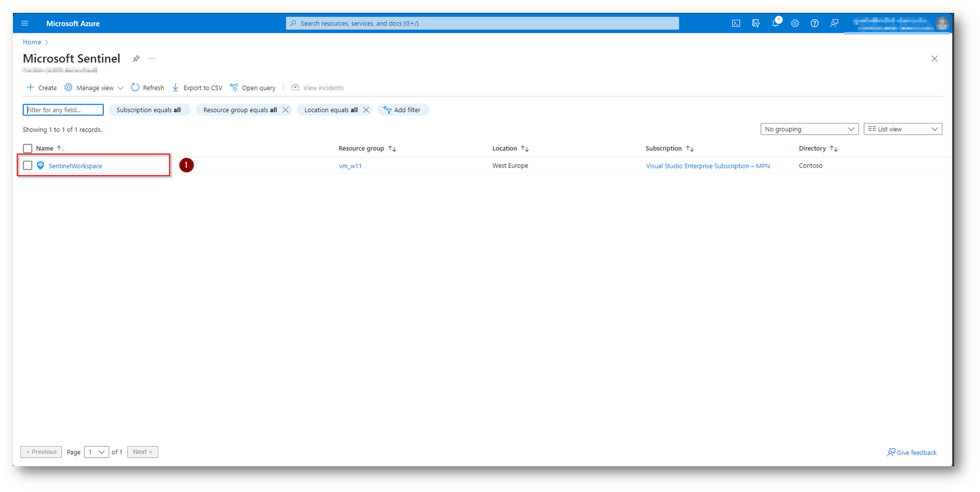This screenshot has width=980, height=492.
Task: Open the notifications bell
Action: coord(776,23)
